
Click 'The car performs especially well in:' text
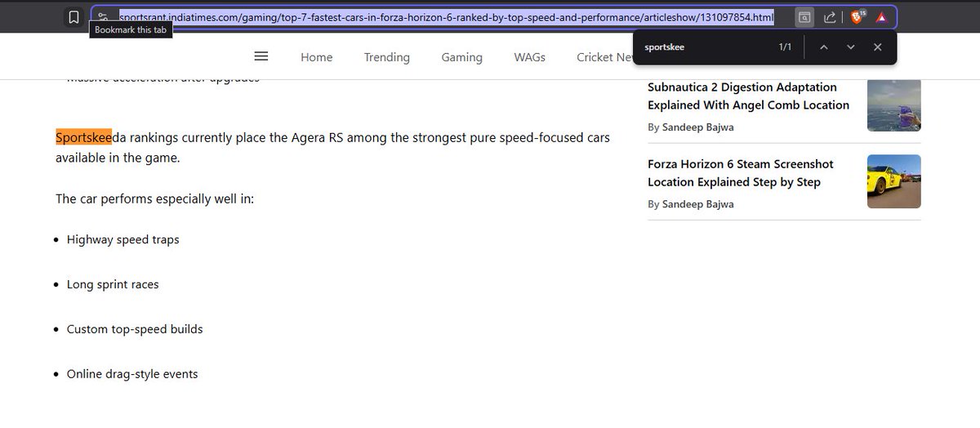[155, 198]
